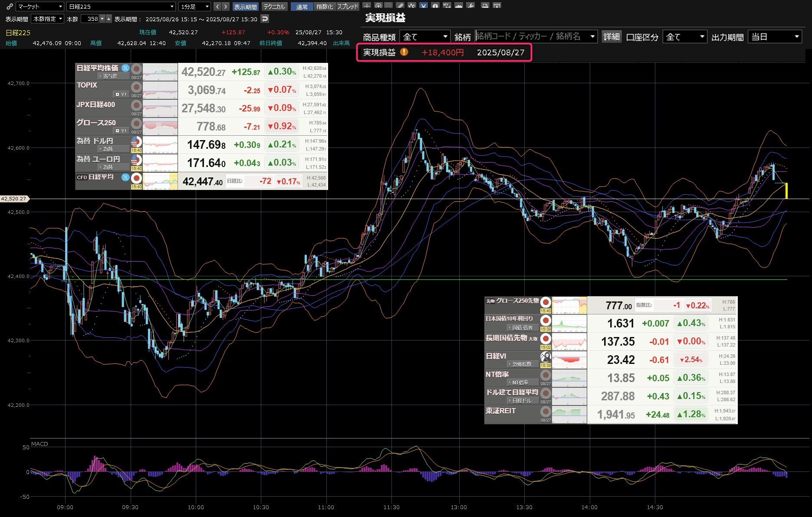The image size is (812, 517).
Task: Click the chain link icon beside マーケット
Action: (x=10, y=7)
